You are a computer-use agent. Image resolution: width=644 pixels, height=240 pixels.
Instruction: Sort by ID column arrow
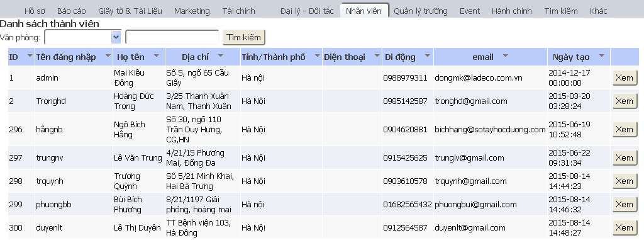30,55
